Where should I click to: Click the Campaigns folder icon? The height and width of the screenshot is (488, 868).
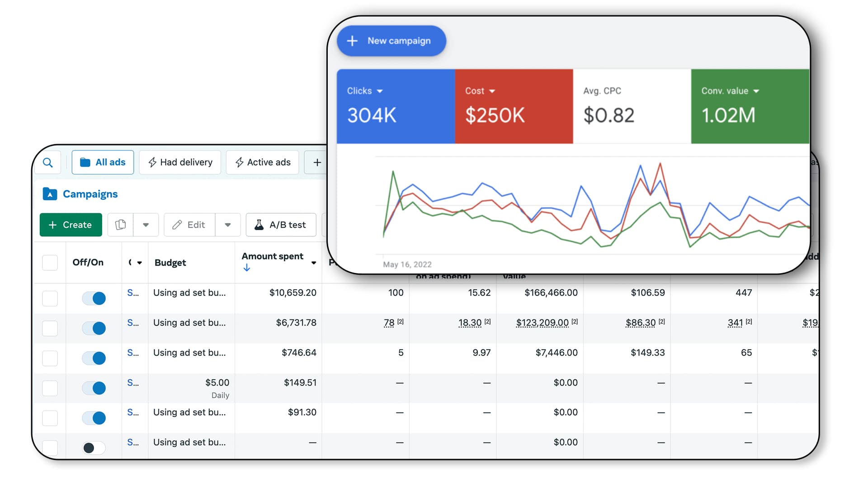point(50,194)
